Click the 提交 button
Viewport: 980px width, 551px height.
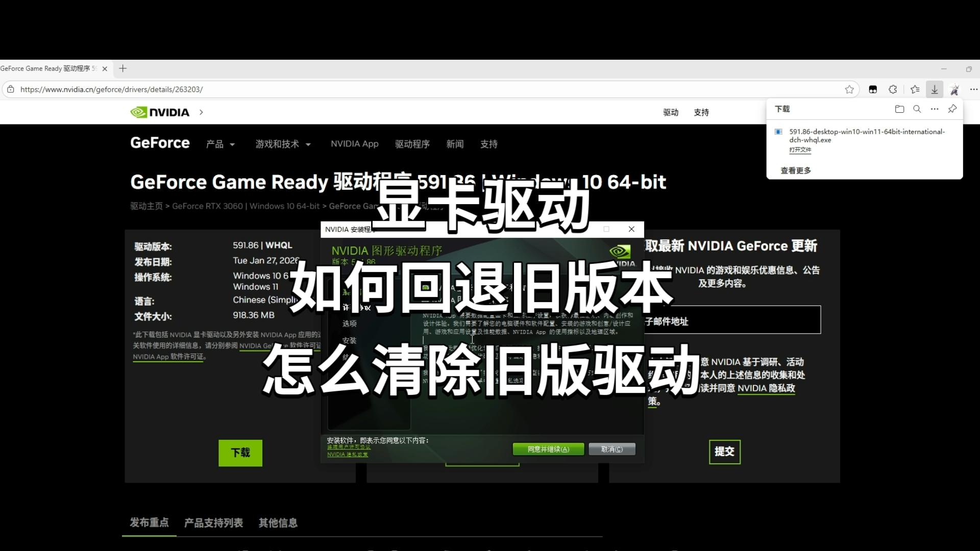(725, 452)
